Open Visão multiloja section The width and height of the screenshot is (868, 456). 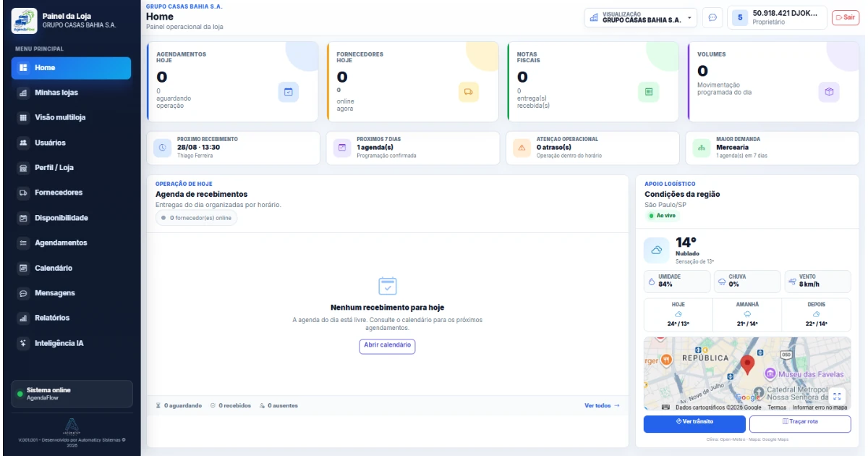click(71, 117)
